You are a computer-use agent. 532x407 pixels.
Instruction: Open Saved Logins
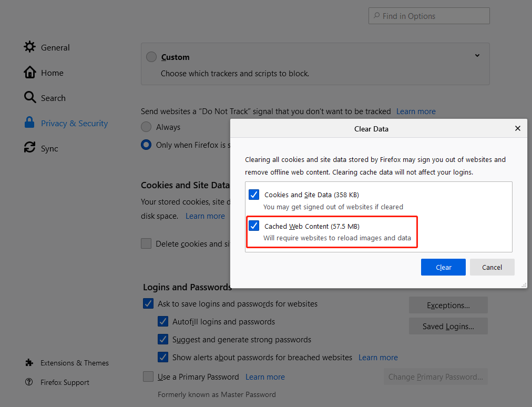[x=448, y=326]
